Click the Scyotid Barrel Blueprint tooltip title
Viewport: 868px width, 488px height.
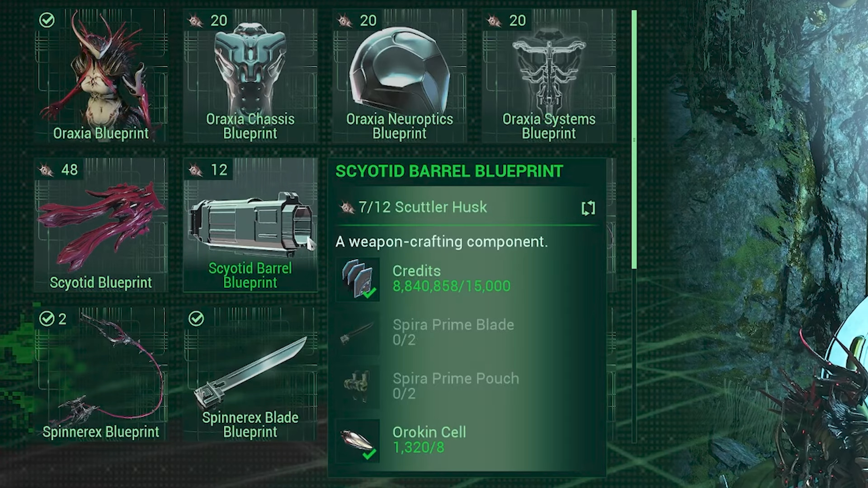click(449, 171)
